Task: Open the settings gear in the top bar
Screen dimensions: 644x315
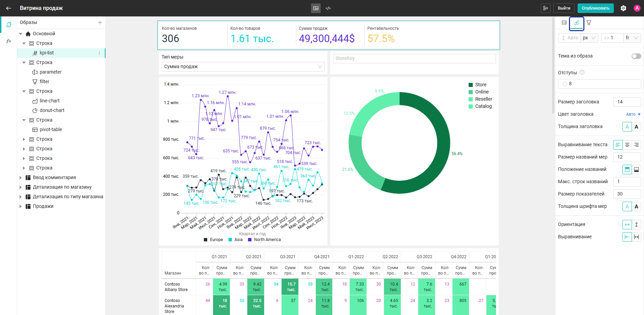Action: coord(623,8)
